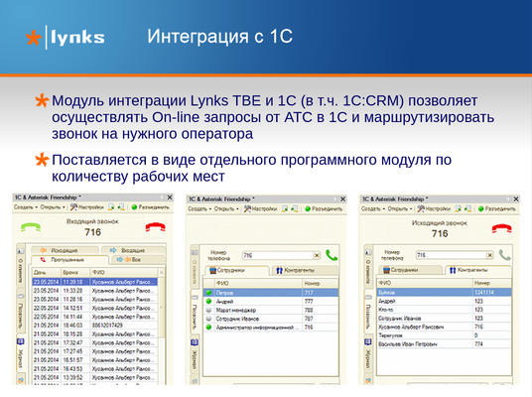Select contractor Терегулов
Viewport: 532px width, 397px height.
[444, 335]
